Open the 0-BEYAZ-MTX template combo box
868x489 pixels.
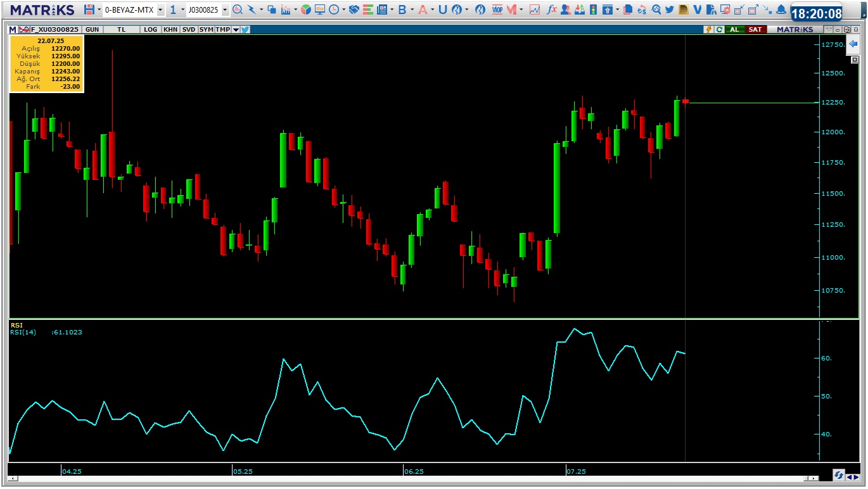134,10
